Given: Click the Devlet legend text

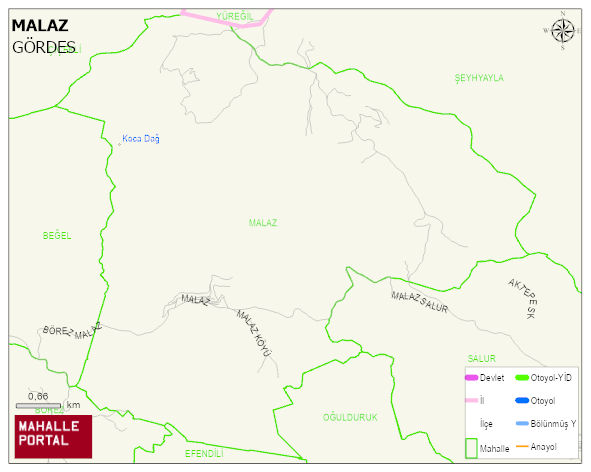Looking at the screenshot, I should click(492, 378).
